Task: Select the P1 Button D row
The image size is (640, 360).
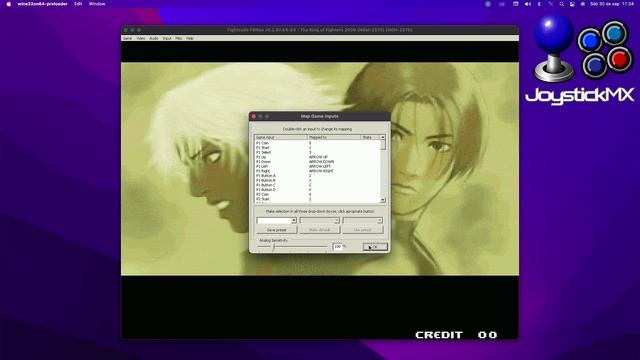Action: (317, 190)
